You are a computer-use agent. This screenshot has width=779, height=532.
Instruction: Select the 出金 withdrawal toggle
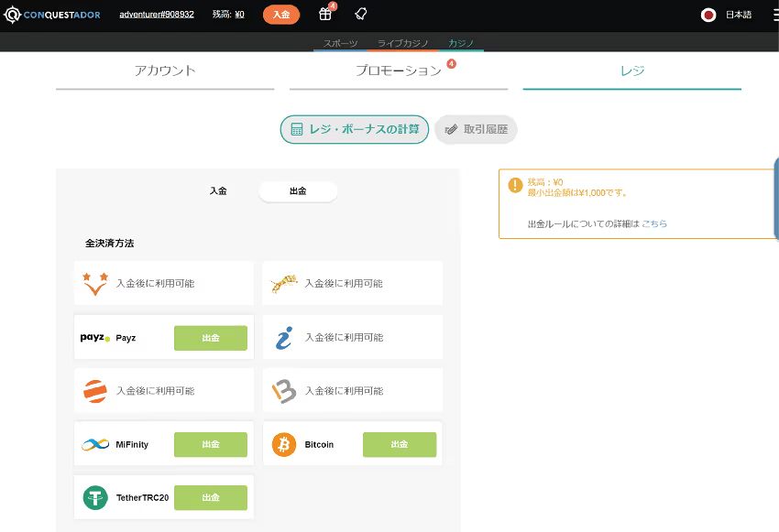[x=298, y=191]
